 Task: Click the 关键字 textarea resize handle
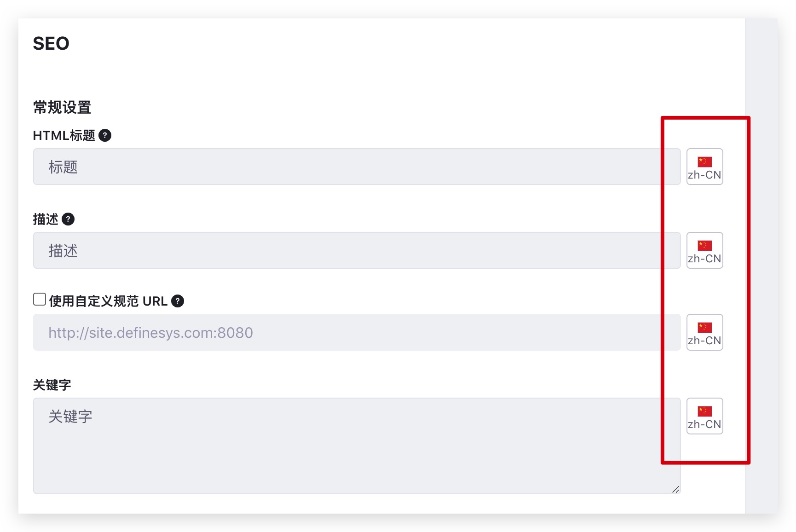pos(675,489)
